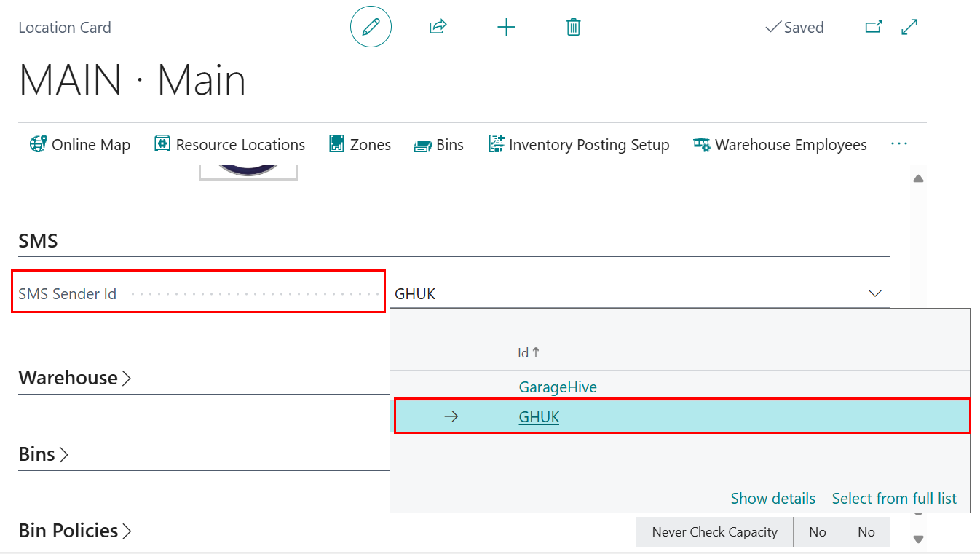Click the plus icon to create new
This screenshot has width=980, height=554.
(x=506, y=28)
